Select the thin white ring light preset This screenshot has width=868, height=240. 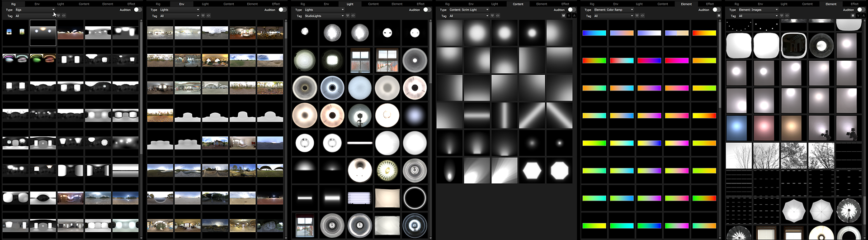pyautogui.click(x=415, y=198)
